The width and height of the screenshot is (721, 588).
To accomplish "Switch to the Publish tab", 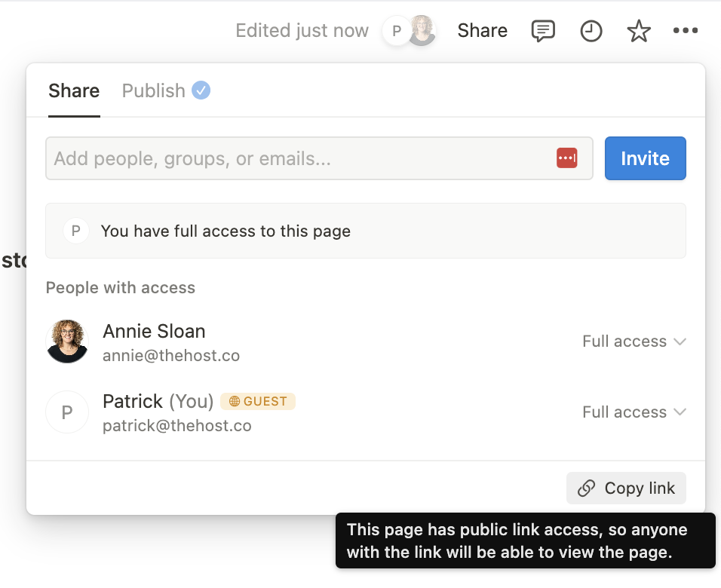I will 154,90.
